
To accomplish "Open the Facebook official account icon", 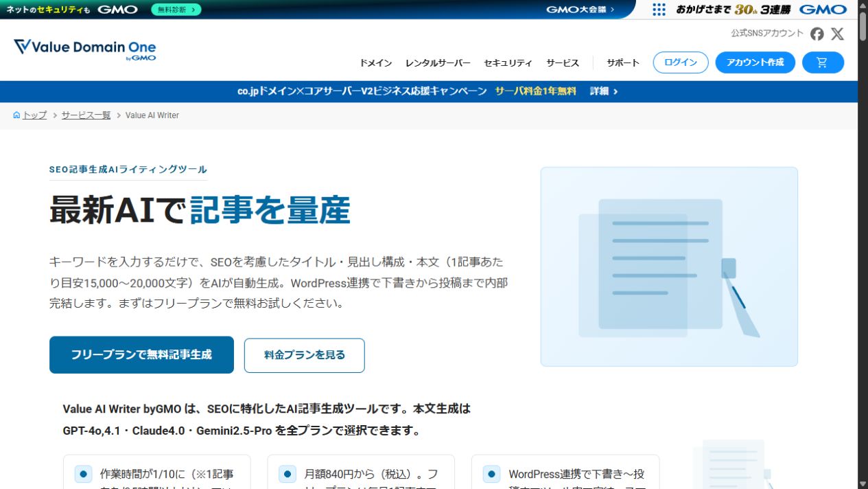I will (x=817, y=34).
